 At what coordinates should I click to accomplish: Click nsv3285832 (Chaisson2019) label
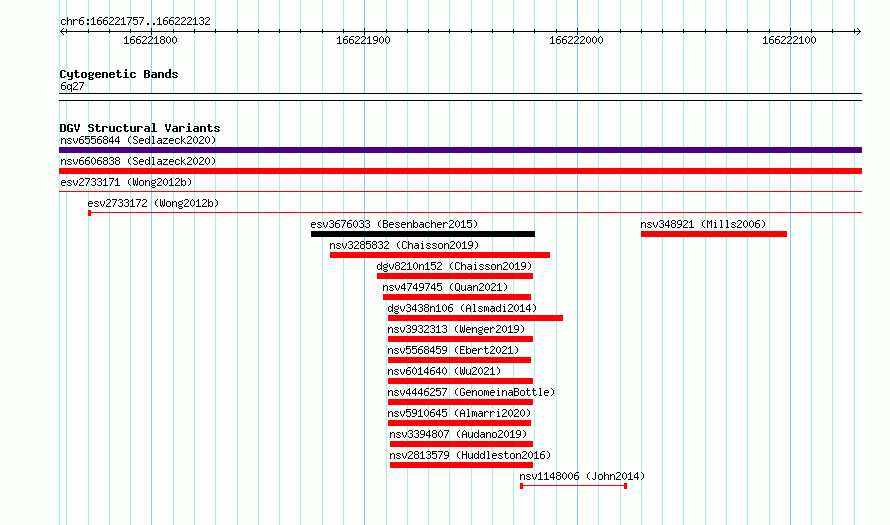point(404,245)
